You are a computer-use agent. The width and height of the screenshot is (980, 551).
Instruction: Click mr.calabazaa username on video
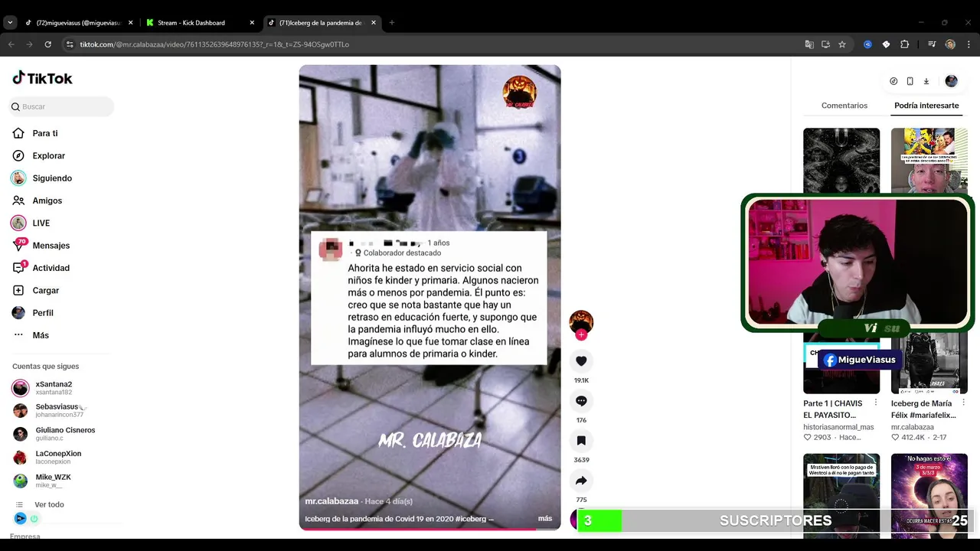click(x=332, y=501)
